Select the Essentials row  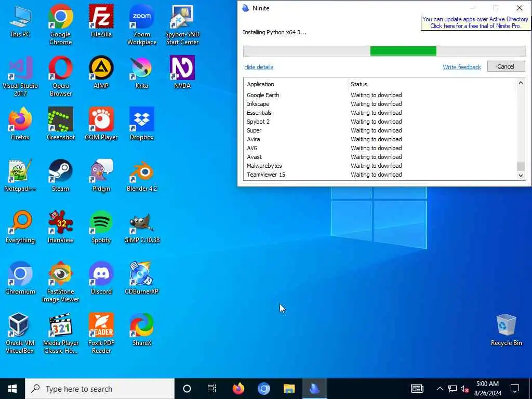coord(380,113)
